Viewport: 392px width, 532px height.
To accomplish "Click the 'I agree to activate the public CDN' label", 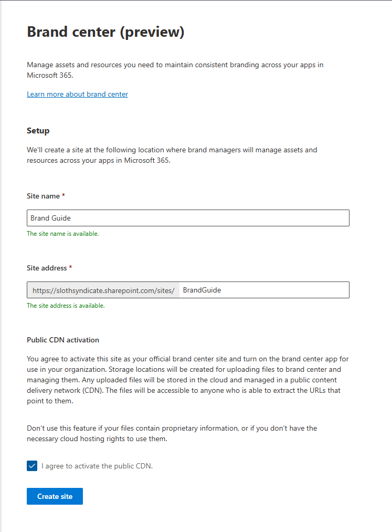I will 97,466.
